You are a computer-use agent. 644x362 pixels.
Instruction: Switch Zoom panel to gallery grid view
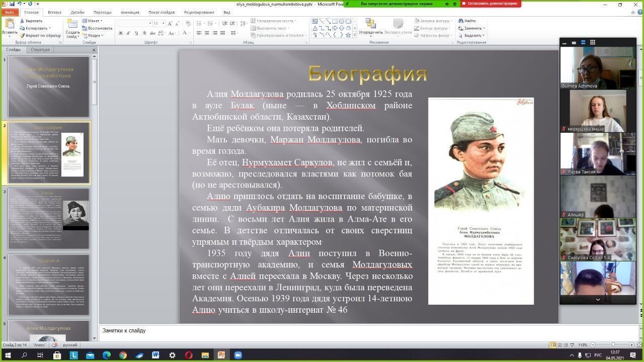pyautogui.click(x=592, y=42)
